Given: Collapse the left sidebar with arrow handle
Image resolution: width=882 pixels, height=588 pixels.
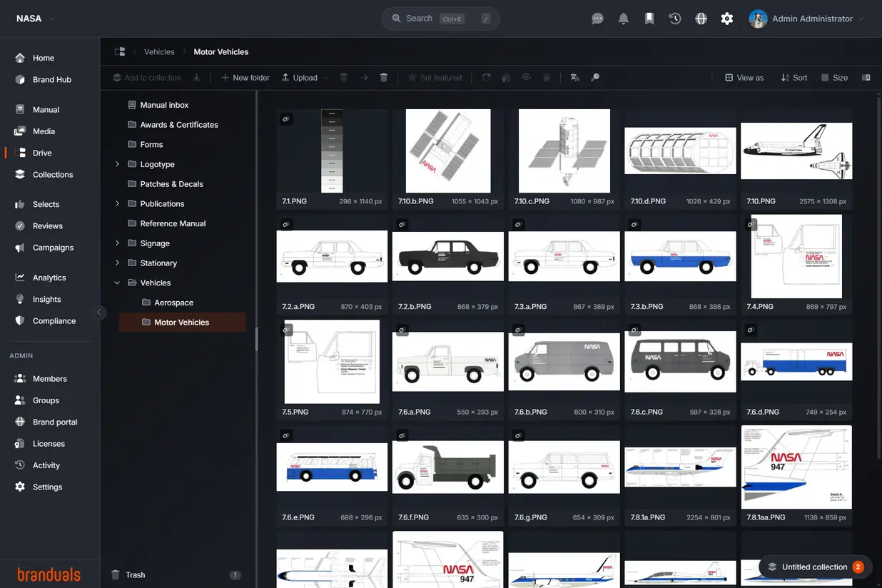Looking at the screenshot, I should tap(100, 312).
